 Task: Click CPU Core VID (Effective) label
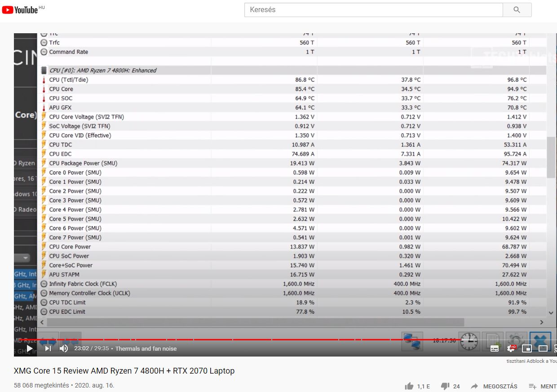(x=80, y=135)
